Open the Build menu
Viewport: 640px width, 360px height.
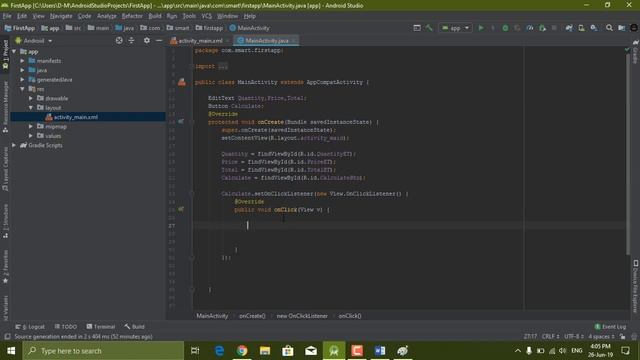[155, 16]
